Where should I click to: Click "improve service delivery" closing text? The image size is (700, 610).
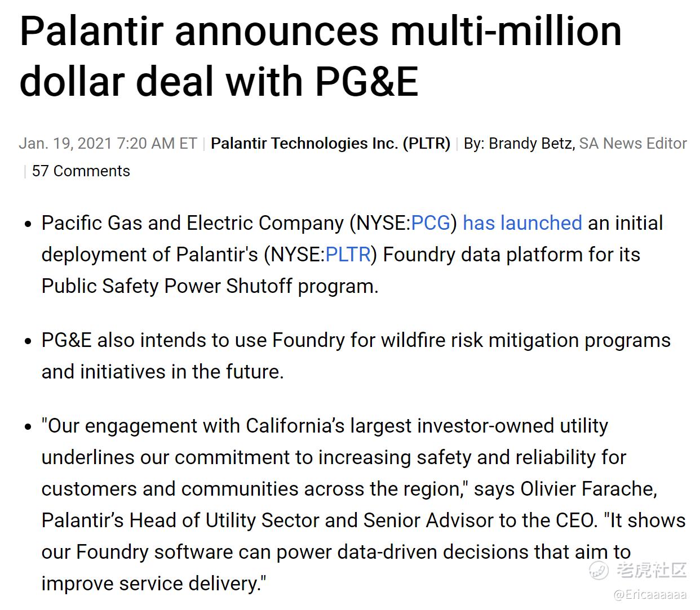point(153,584)
